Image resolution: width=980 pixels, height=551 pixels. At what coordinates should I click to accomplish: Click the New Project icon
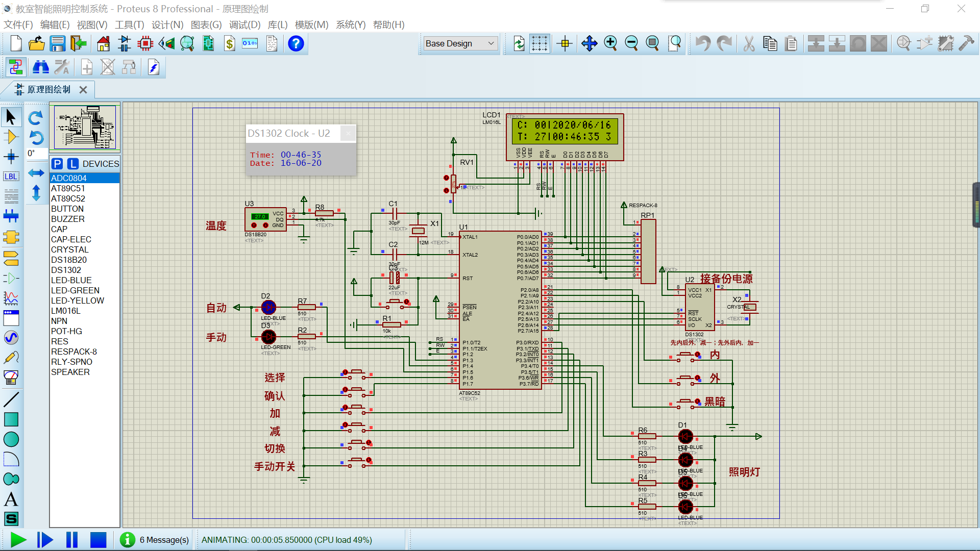[x=16, y=44]
